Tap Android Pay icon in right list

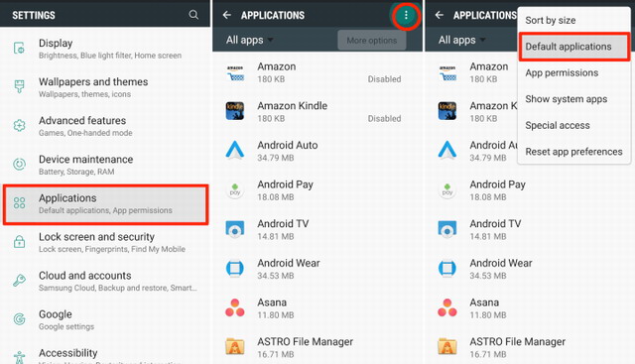pos(447,189)
